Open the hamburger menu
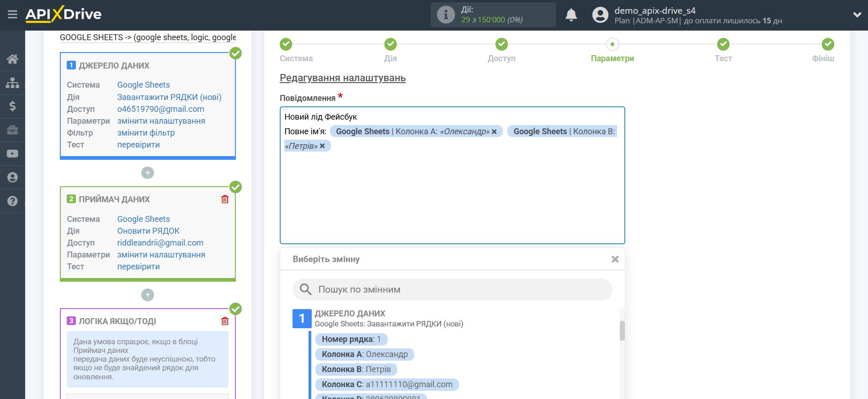Viewport: 868px width, 399px height. pyautogui.click(x=12, y=15)
